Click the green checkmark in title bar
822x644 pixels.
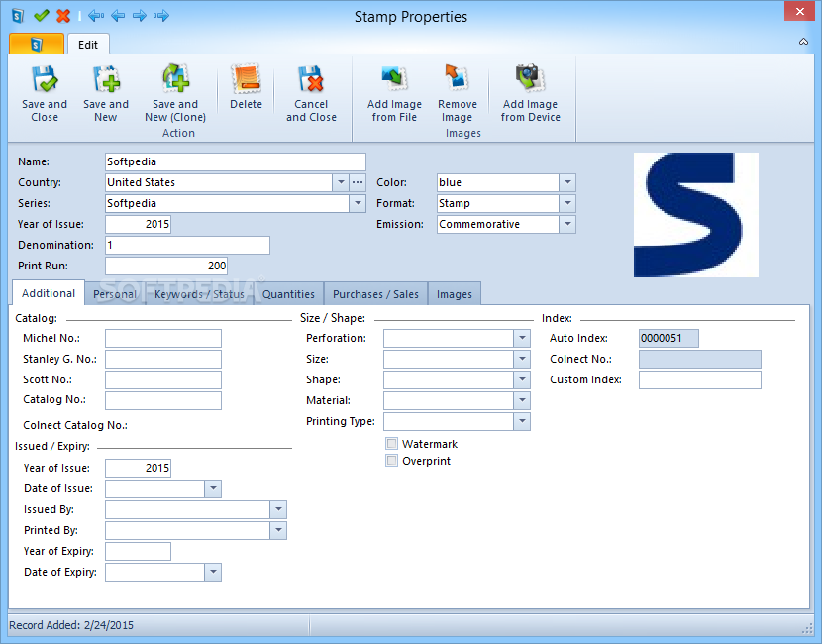click(41, 15)
